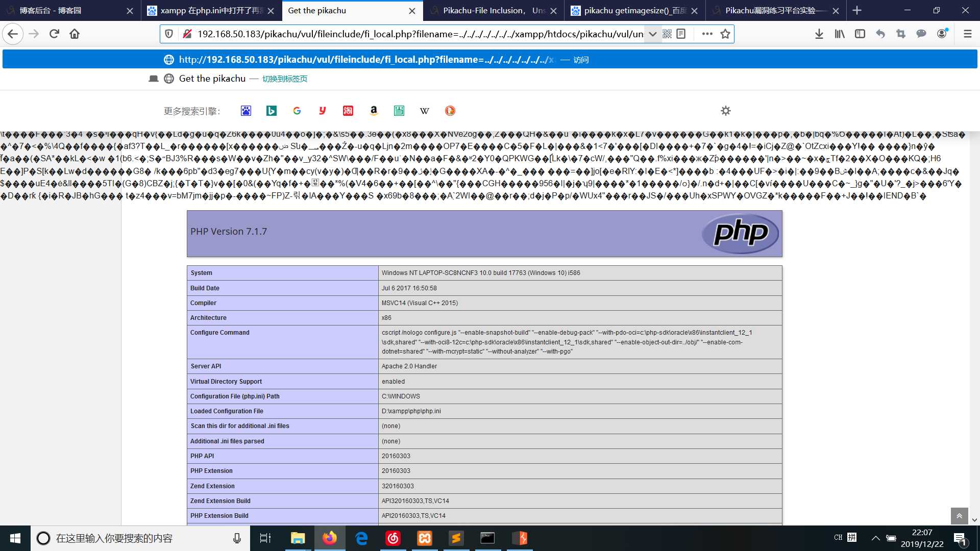Open the QR code generator icon

(667, 34)
